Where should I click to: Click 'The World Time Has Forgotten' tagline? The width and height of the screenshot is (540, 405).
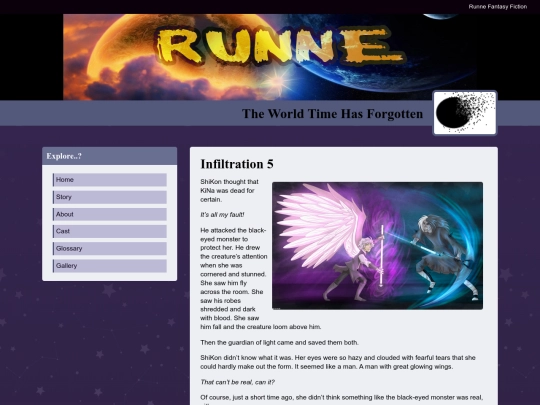[332, 114]
